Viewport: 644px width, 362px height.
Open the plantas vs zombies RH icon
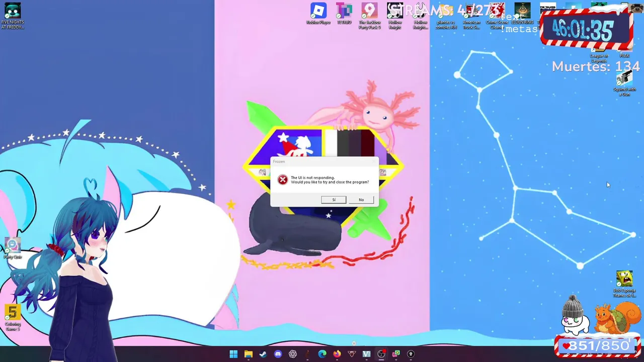[446, 16]
